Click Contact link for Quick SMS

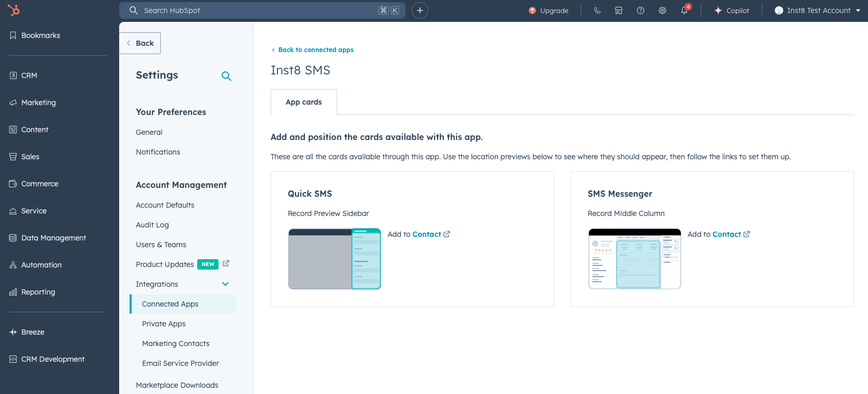tap(427, 234)
